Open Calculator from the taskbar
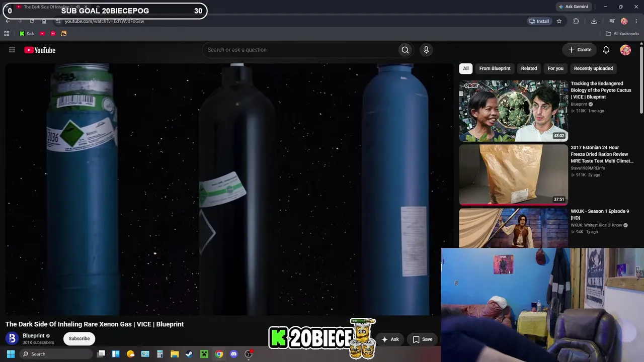This screenshot has height=362, width=644. click(x=160, y=354)
